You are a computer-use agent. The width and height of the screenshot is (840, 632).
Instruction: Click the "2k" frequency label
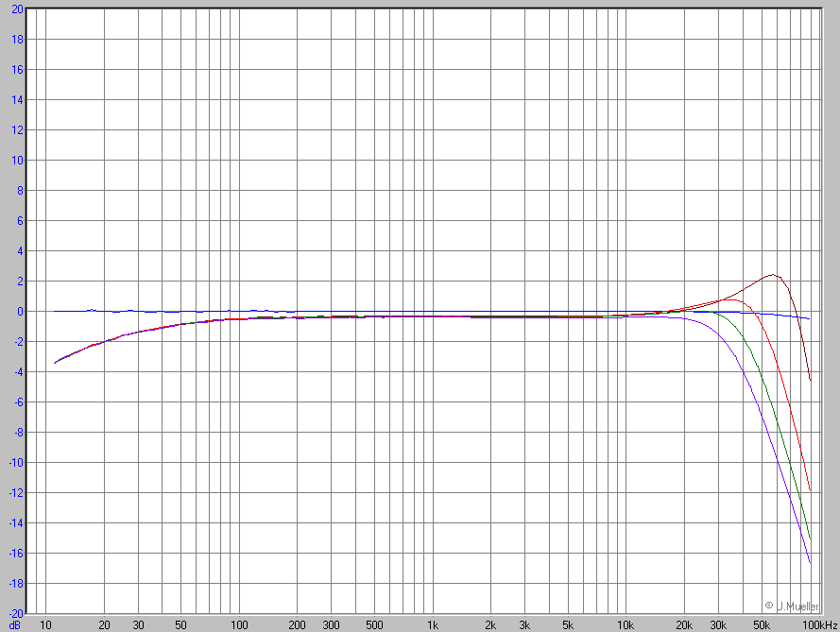click(x=490, y=625)
